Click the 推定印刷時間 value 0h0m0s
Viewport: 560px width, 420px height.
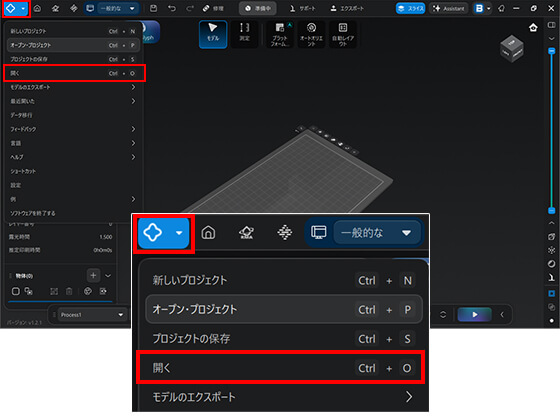(x=103, y=250)
